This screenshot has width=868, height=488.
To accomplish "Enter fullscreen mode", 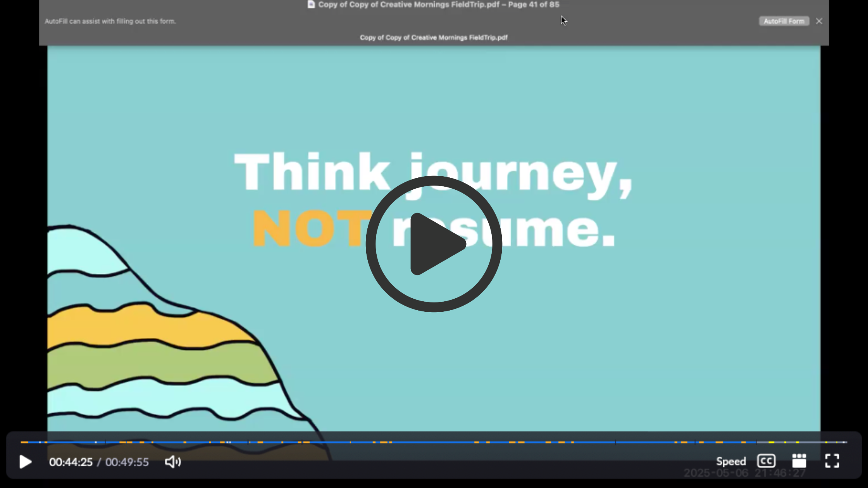I will click(832, 461).
